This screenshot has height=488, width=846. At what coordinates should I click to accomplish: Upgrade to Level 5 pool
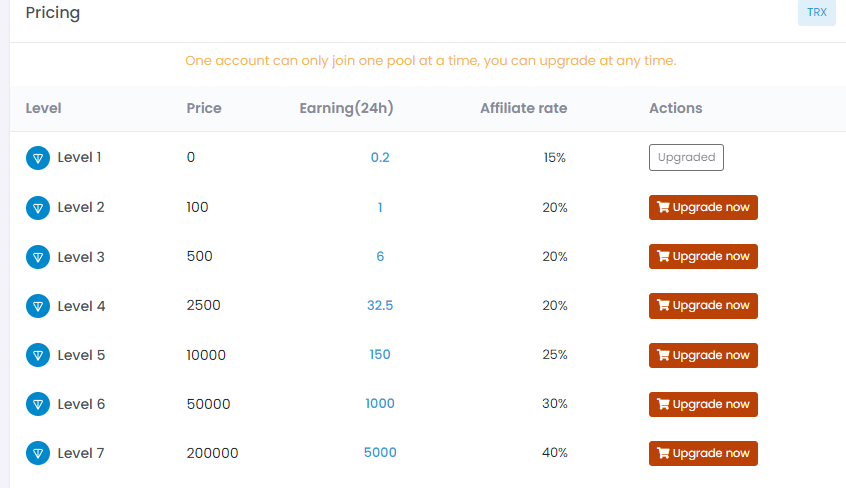tap(703, 355)
